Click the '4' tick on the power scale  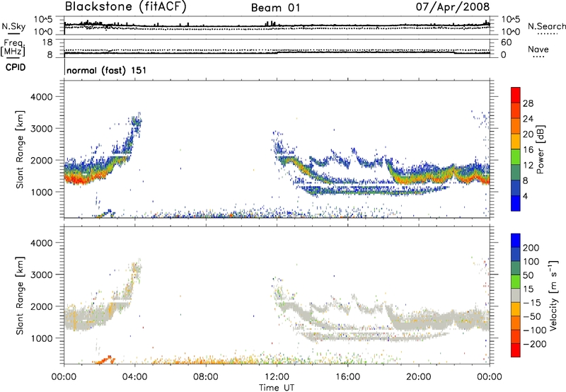[526, 196]
